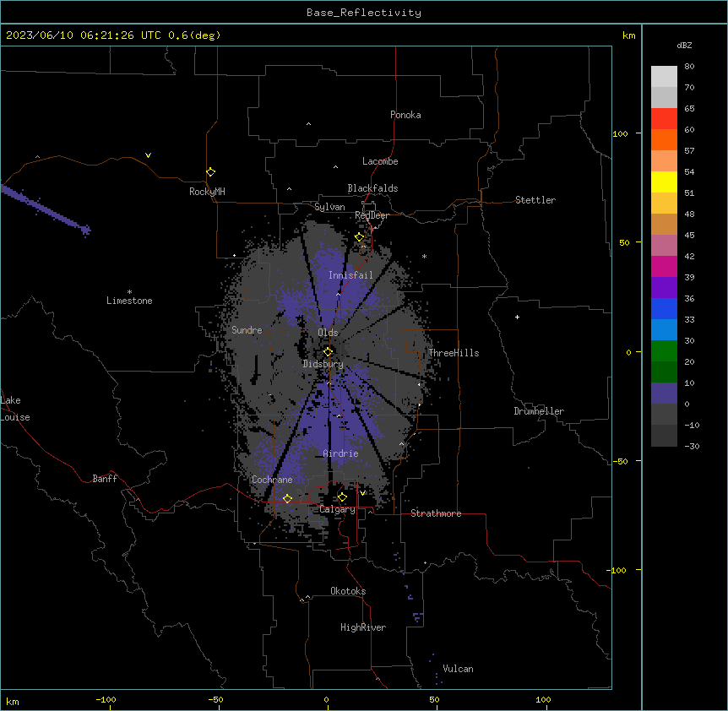Select the yellow 51-54 dBZ color band

pos(664,182)
